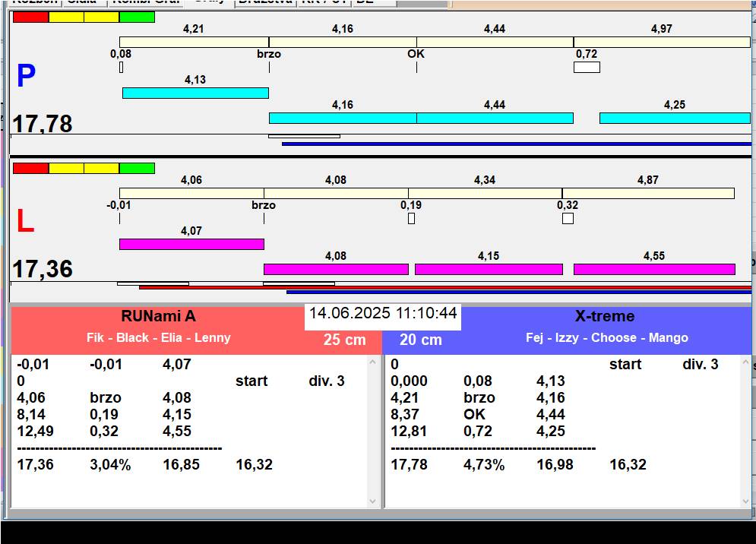Click the large 17,78 total time in lane P
Viewport: 756px width, 544px height.
[x=43, y=123]
